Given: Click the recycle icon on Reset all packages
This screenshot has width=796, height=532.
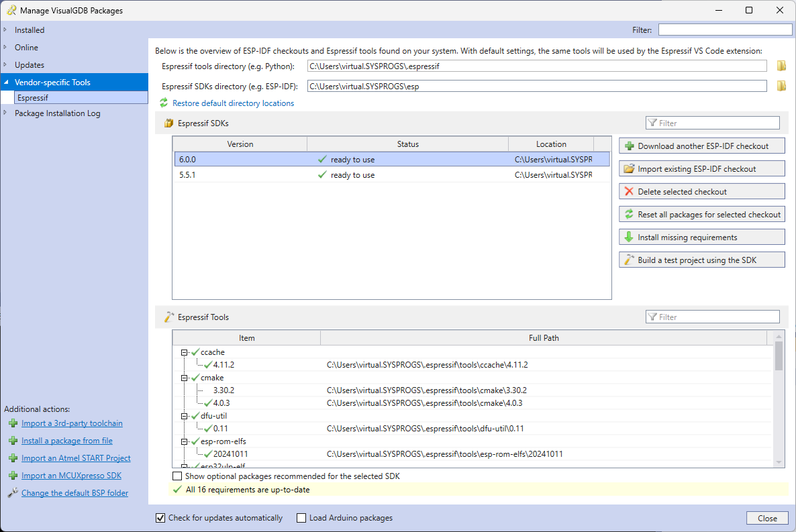Looking at the screenshot, I should 629,214.
